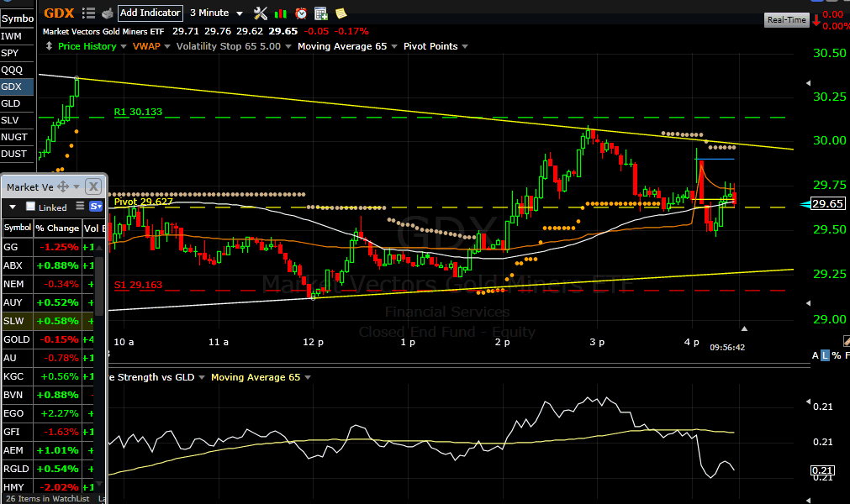Close the Market Ve watchlist panel

coord(93,186)
